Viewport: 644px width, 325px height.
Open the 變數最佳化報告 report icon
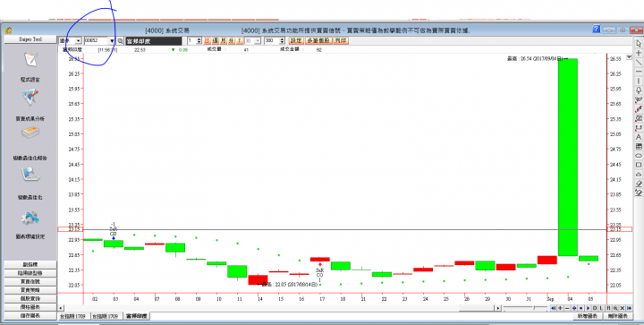[30, 133]
